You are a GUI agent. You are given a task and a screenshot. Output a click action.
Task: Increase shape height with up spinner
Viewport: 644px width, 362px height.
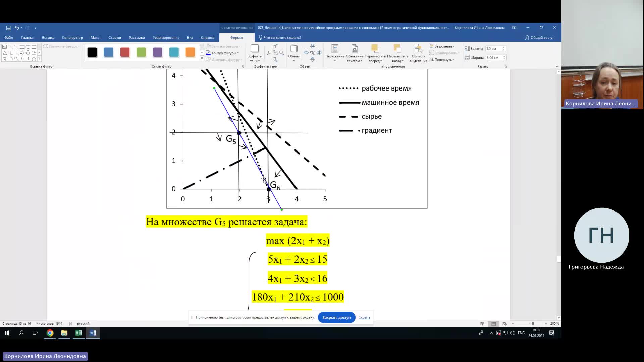pyautogui.click(x=504, y=47)
